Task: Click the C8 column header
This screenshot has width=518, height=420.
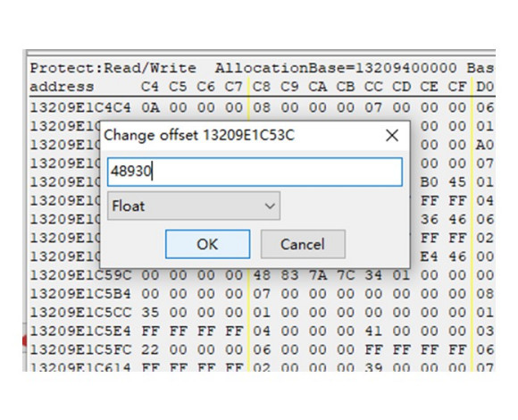Action: (262, 87)
